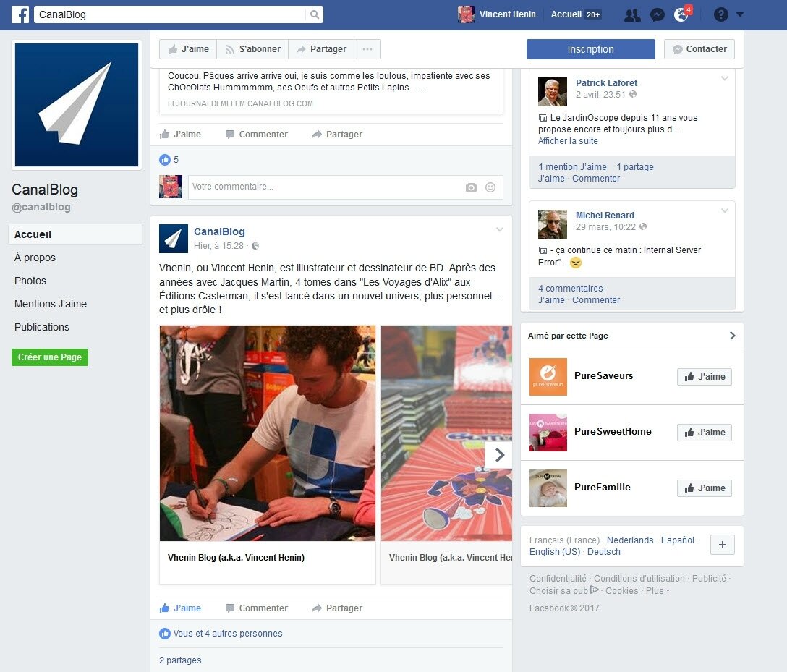Open the PureSweetHome page thumbnail

pos(548,433)
